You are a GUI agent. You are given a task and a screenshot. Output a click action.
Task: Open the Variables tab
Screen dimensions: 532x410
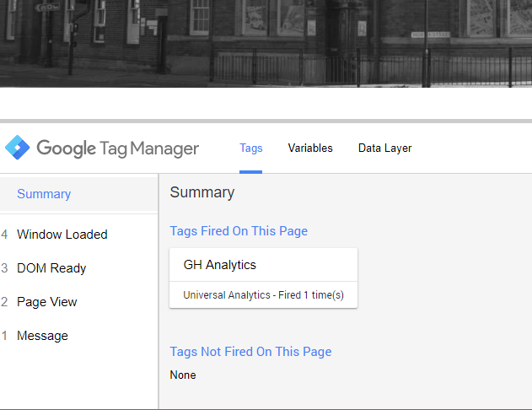[x=310, y=148]
